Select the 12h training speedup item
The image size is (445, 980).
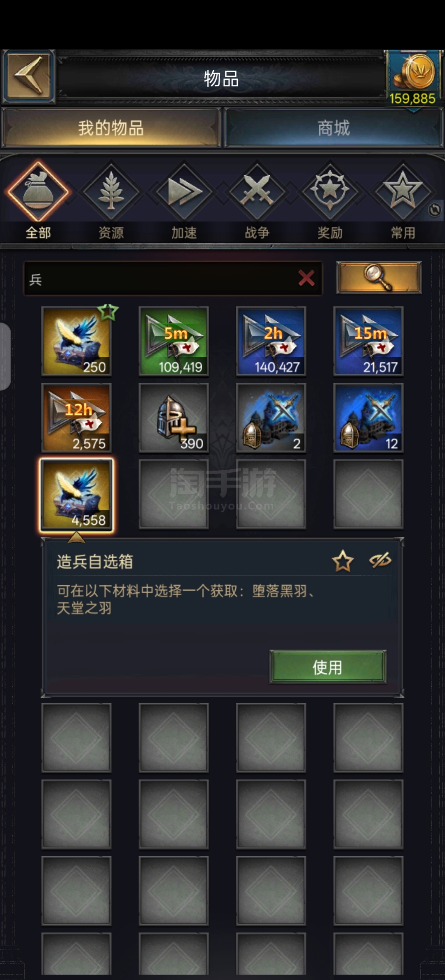tap(76, 418)
